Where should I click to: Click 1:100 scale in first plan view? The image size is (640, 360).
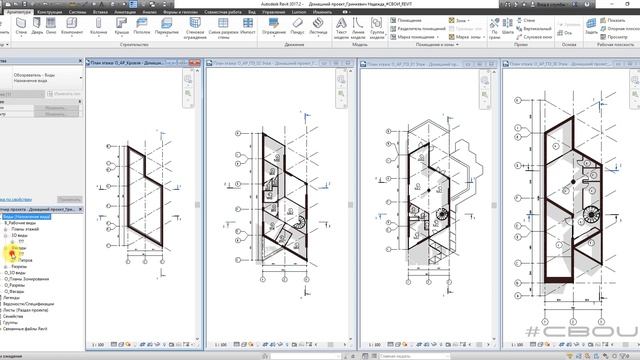click(98, 345)
